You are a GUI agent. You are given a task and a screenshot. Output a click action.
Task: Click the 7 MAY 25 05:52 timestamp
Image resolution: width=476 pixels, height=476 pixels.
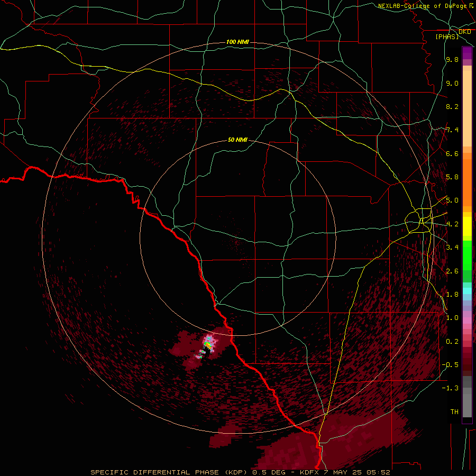tap(356, 472)
